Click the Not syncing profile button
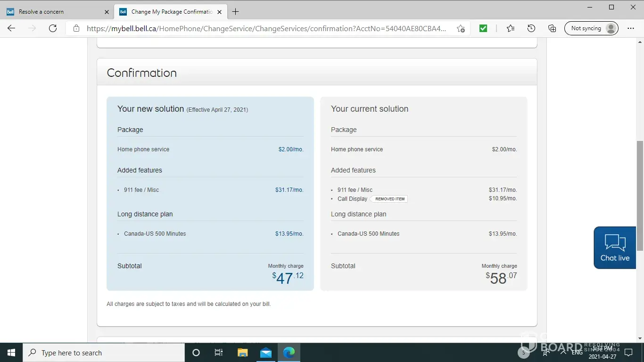Image resolution: width=644 pixels, height=362 pixels. tap(591, 28)
